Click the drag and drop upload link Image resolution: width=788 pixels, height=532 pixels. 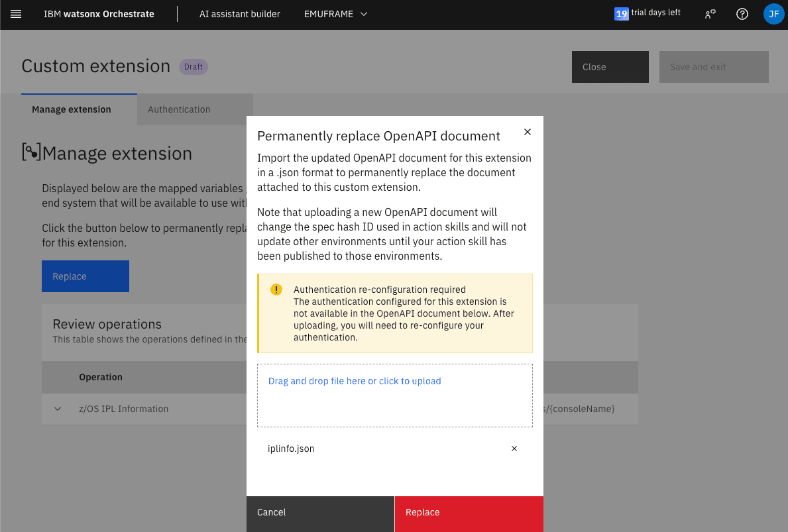click(x=355, y=381)
